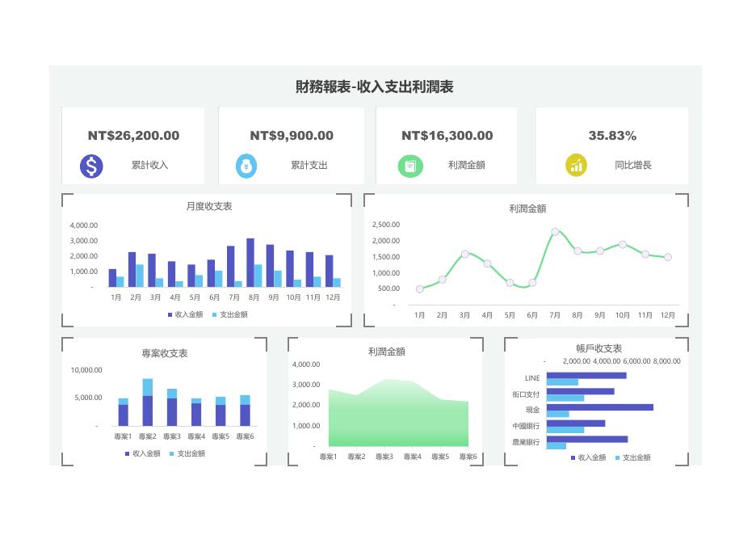Select the NT$16,300.00 profit value
The height and width of the screenshot is (535, 756).
click(x=447, y=136)
